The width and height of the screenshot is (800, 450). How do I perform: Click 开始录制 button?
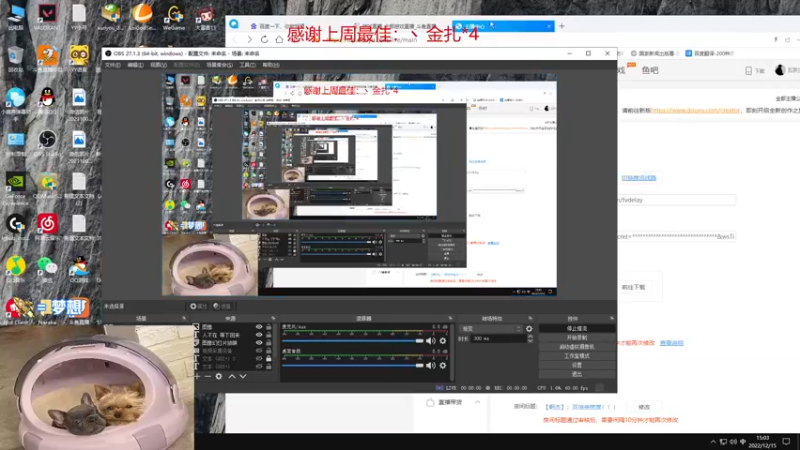577,338
